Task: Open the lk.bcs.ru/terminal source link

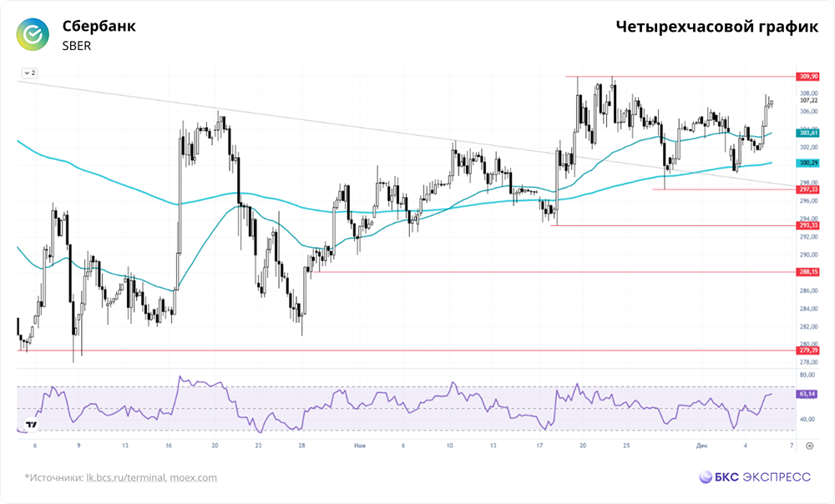Action: pyautogui.click(x=125, y=478)
